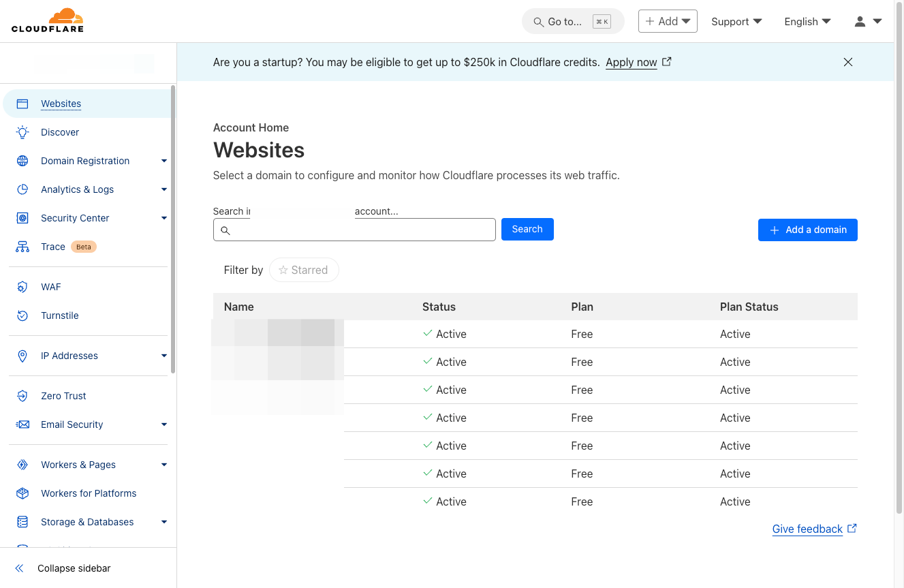The height and width of the screenshot is (588, 904).
Task: Expand the Storage & Databases submenu arrow
Action: point(164,522)
